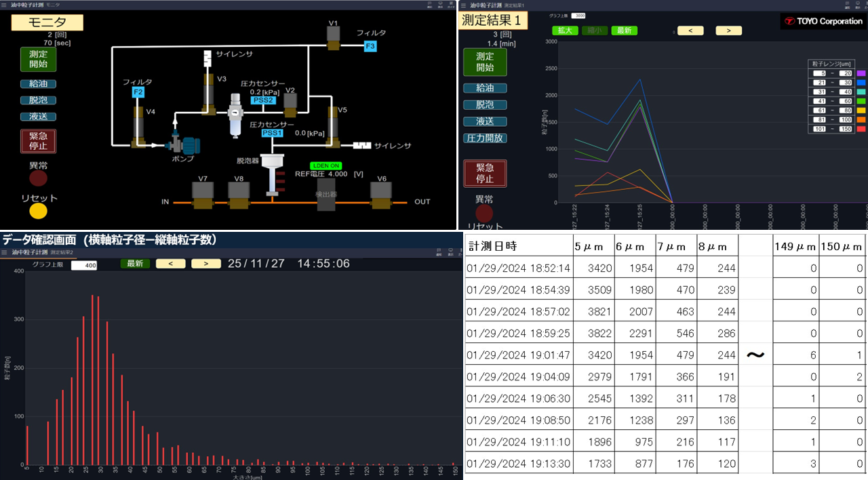Viewport: 868px width, 480px height.
Task: Click the table cell '01/29/2024 19:01:47'
Action: [x=519, y=355]
